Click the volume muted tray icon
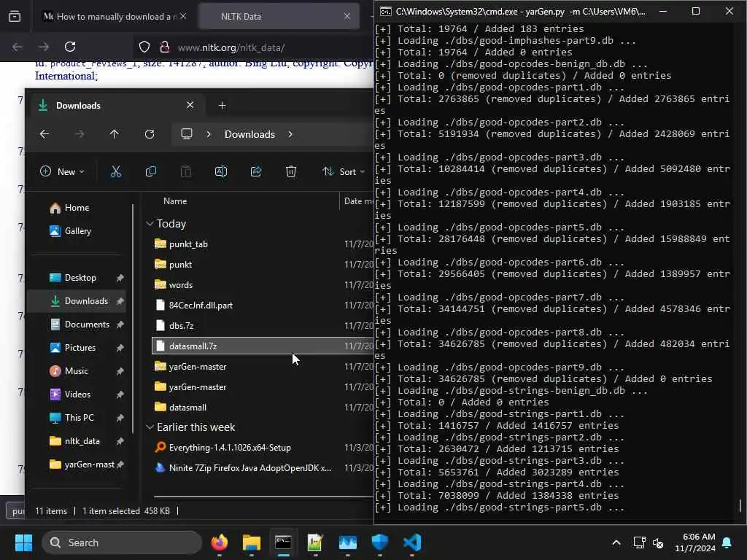Viewport: 747px width, 560px height. (x=659, y=542)
